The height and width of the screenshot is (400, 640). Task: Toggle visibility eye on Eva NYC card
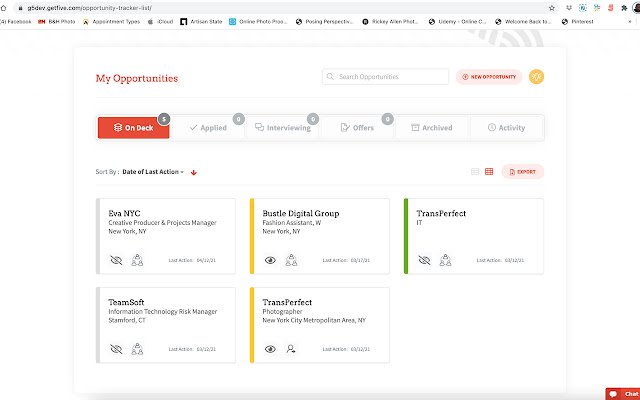coord(116,260)
